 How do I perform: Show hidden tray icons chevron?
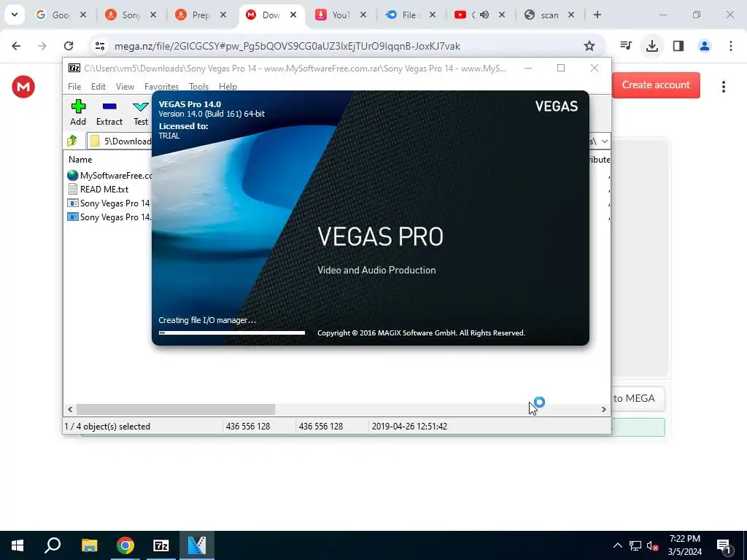618,545
